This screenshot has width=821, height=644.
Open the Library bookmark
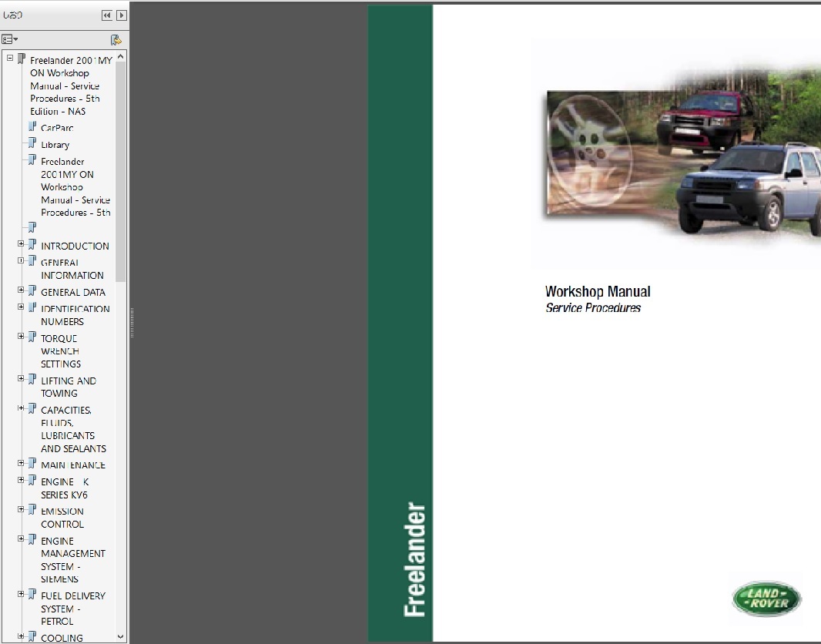coord(55,145)
